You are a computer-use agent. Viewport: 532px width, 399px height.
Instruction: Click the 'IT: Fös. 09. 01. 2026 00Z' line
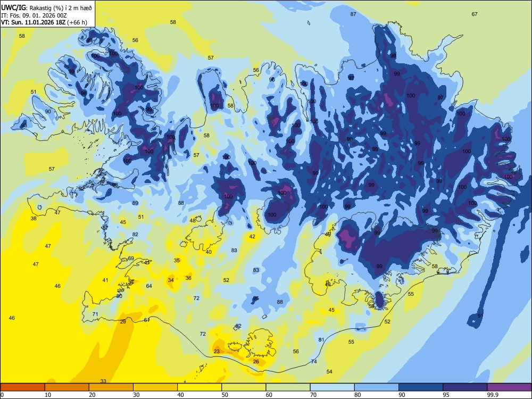tap(34, 15)
